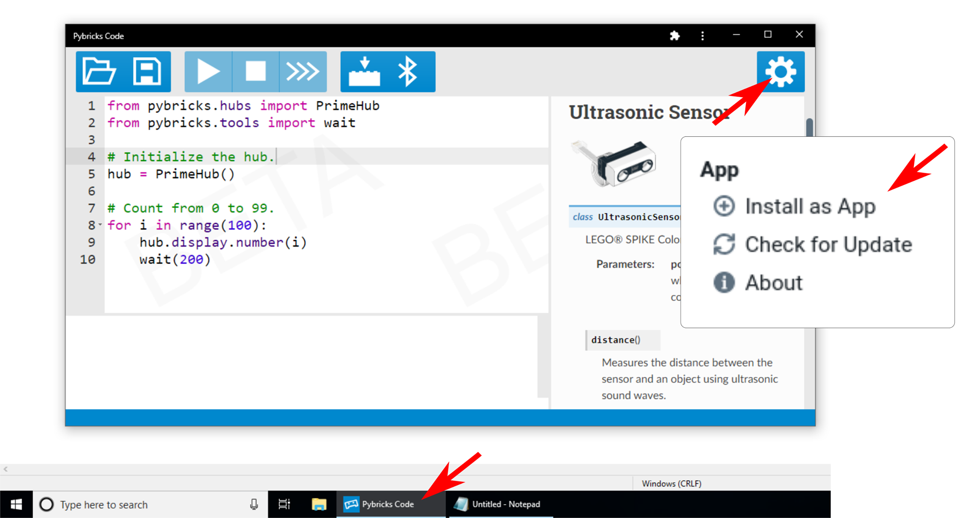Connect to hub via Bluetooth icon
Image resolution: width=980 pixels, height=518 pixels.
coord(408,72)
